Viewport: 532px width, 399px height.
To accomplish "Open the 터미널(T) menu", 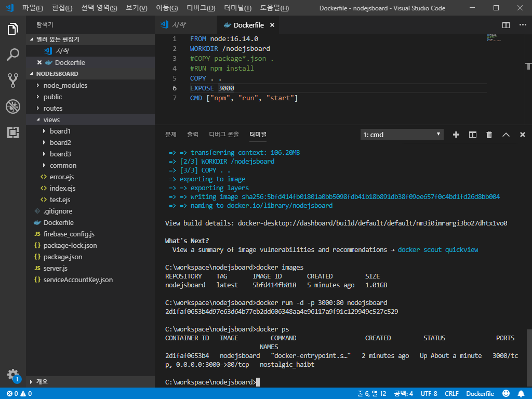I will point(237,8).
